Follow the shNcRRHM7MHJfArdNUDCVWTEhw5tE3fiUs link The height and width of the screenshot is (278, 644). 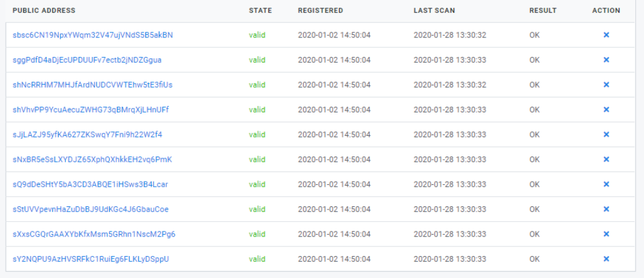click(93, 85)
